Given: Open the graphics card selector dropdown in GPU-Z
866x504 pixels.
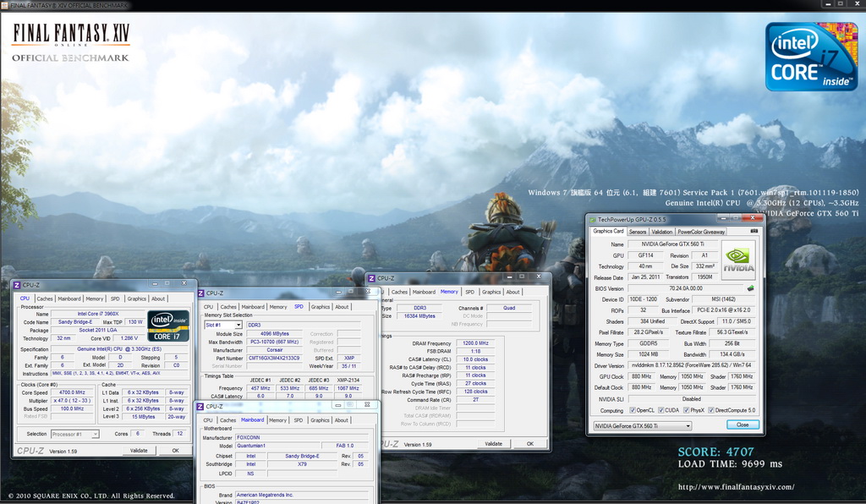Looking at the screenshot, I should pos(643,425).
